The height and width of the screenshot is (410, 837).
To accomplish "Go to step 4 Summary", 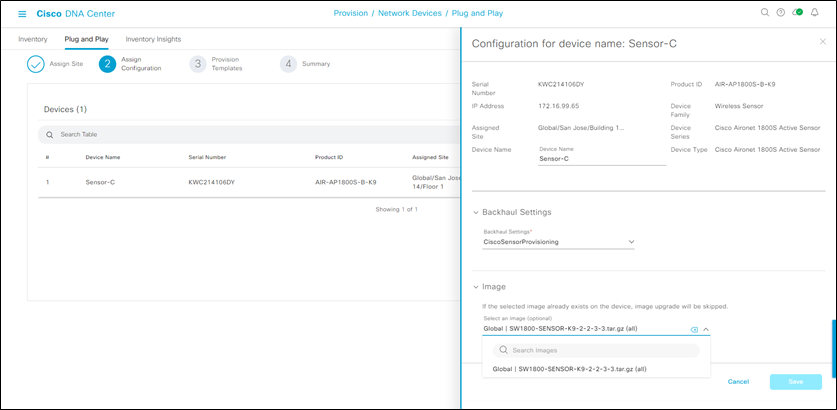I will [x=305, y=64].
